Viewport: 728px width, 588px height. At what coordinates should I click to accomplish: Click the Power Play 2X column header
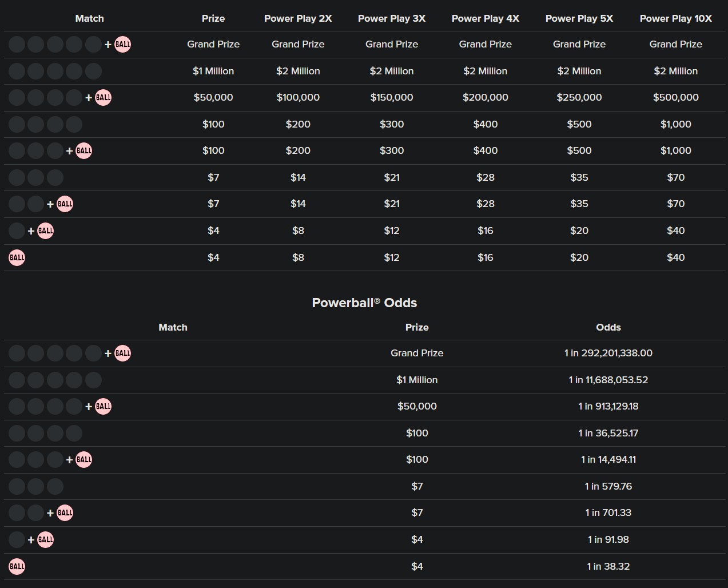coord(298,18)
